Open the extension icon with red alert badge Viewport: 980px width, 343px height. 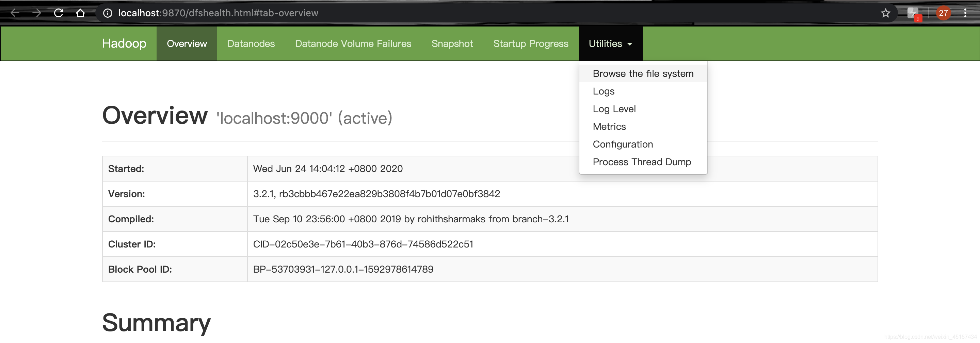[914, 14]
